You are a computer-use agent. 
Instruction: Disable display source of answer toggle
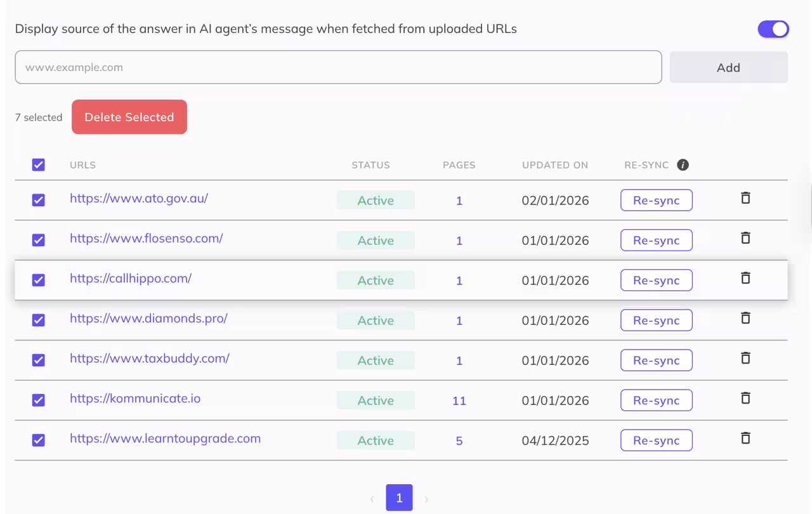coord(773,29)
